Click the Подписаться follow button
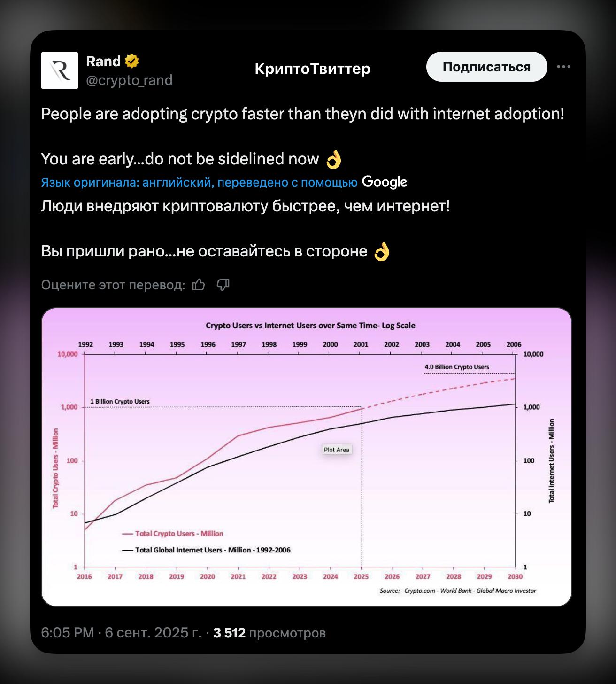616x684 pixels. (487, 67)
